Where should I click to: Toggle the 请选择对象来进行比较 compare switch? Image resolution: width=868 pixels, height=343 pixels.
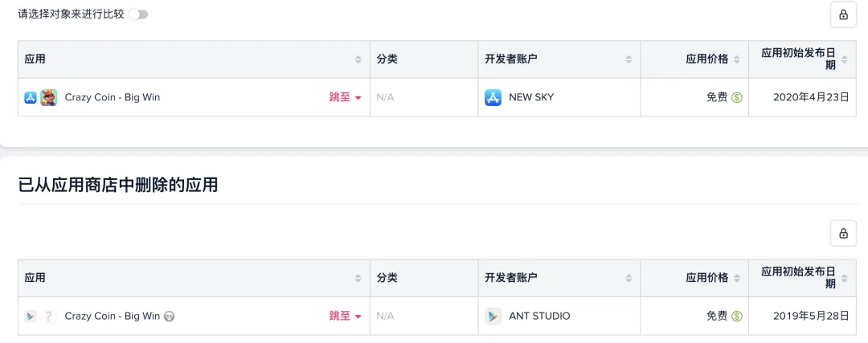[138, 14]
